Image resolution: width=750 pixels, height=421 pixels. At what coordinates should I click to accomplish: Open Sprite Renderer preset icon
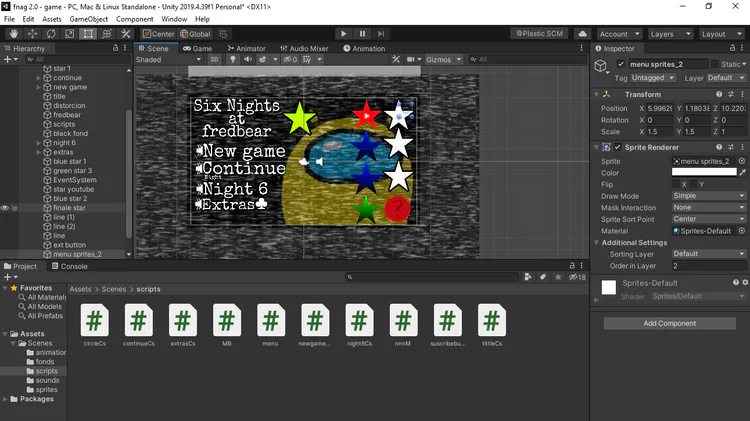[730, 147]
